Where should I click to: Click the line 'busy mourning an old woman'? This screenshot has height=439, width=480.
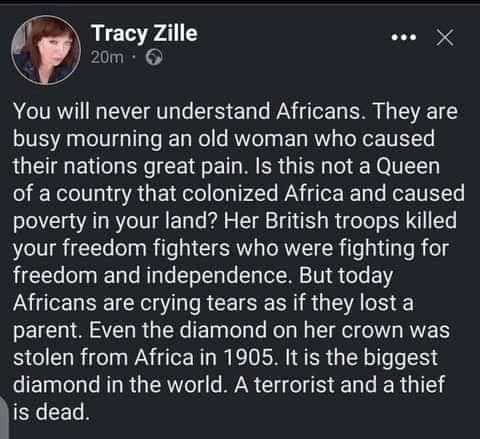point(224,139)
